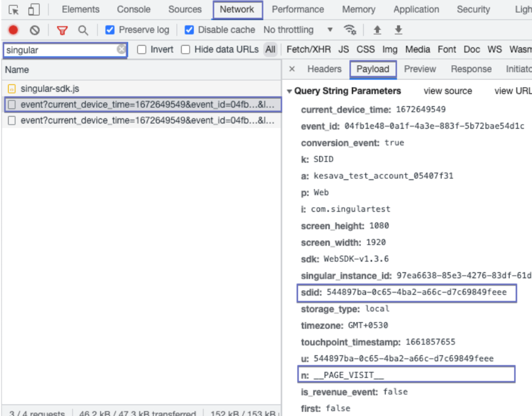Disable the Preserve log checkbox
The height and width of the screenshot is (416, 532).
pyautogui.click(x=110, y=30)
